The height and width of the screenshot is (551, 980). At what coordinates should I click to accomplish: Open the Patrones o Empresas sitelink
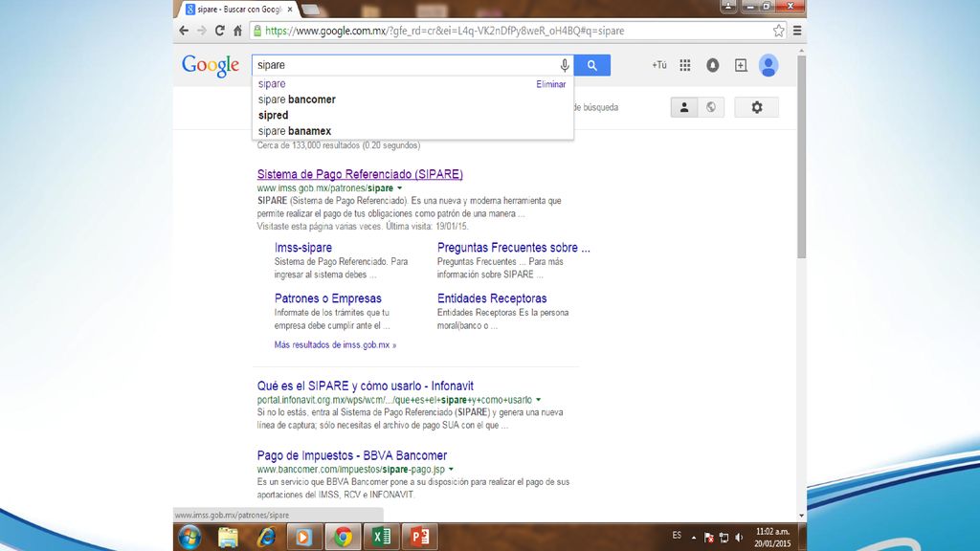pyautogui.click(x=327, y=298)
